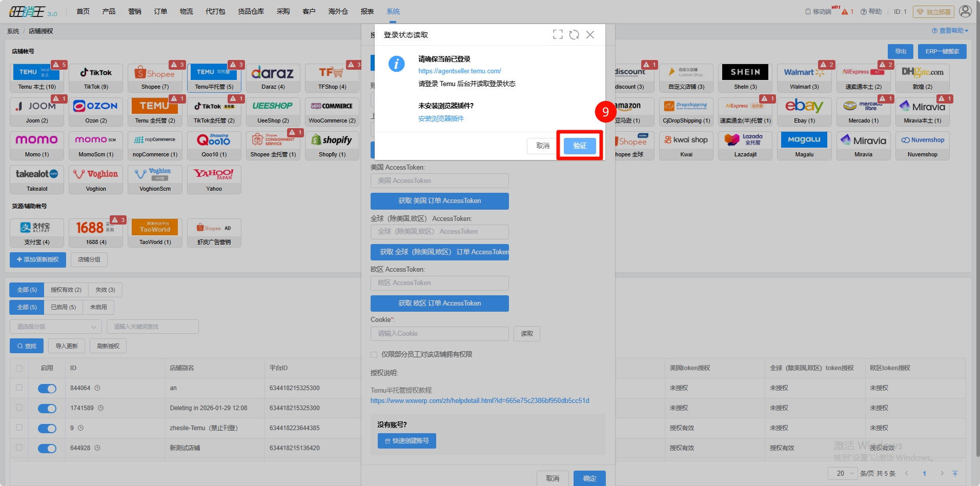Click the refresh icon in the dialog header
This screenshot has height=486, width=980.
click(x=574, y=34)
